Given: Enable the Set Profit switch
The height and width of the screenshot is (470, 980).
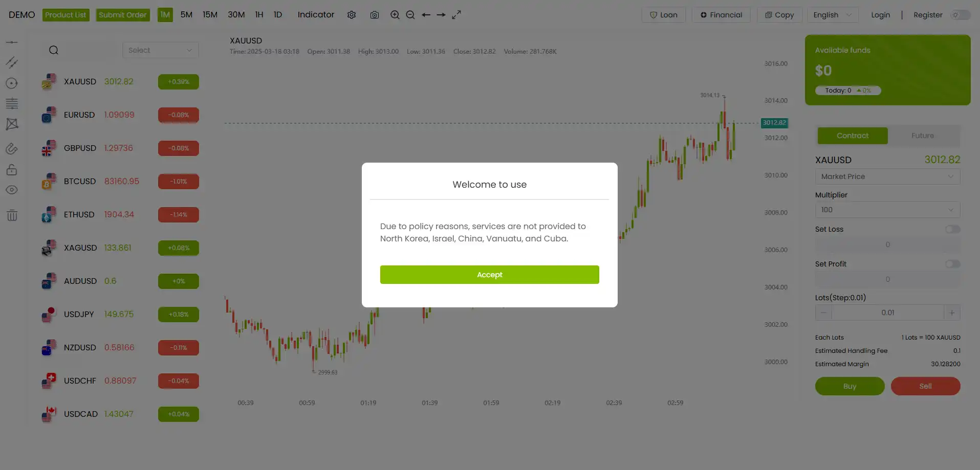Looking at the screenshot, I should tap(952, 264).
